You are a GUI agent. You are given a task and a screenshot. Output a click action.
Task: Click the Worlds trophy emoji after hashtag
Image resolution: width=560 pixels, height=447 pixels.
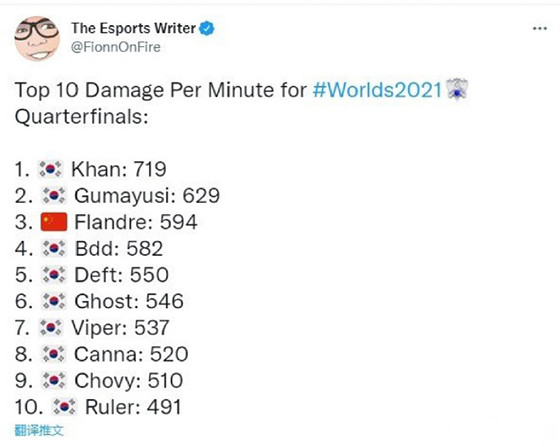(458, 89)
